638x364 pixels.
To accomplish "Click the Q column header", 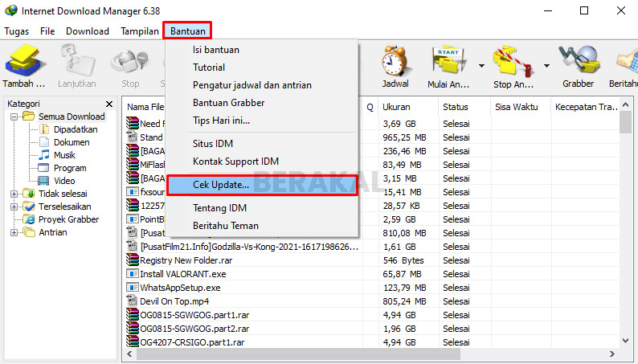I will [x=370, y=107].
